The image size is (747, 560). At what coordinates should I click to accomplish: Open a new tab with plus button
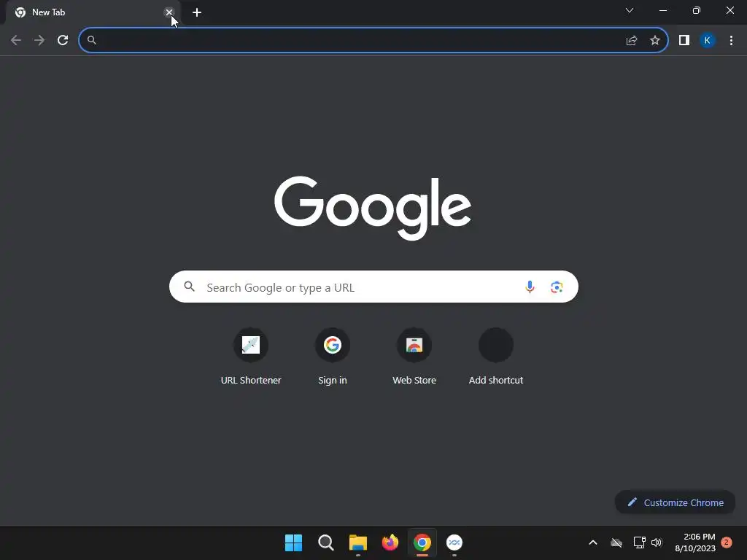[197, 12]
